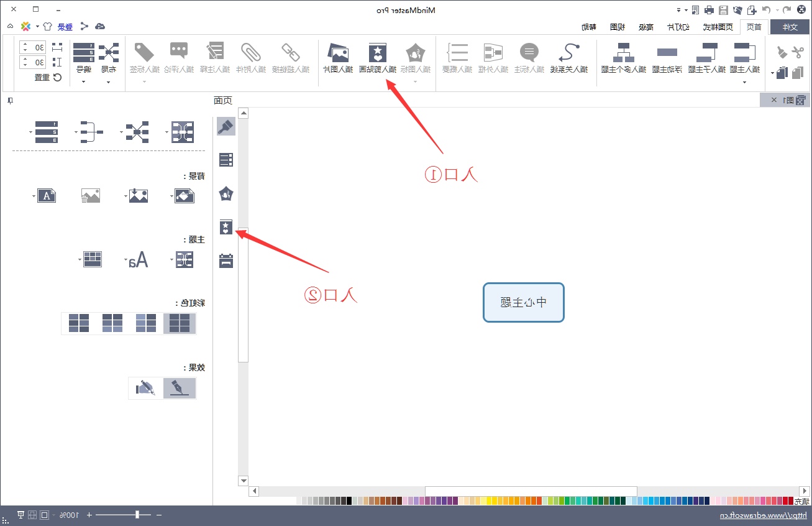Image resolution: width=812 pixels, height=526 pixels.
Task: Click Insert Picture (插入图片) in ribbon
Action: click(337, 53)
